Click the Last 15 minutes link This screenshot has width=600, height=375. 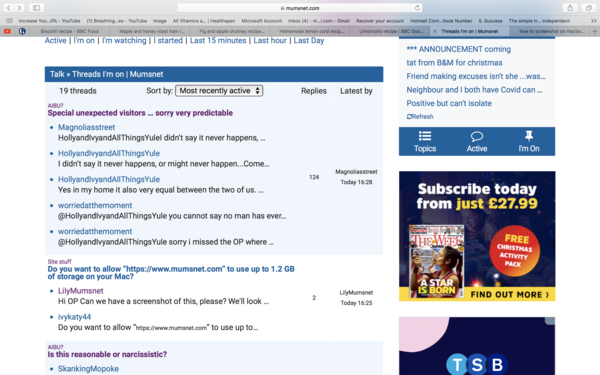coord(218,41)
